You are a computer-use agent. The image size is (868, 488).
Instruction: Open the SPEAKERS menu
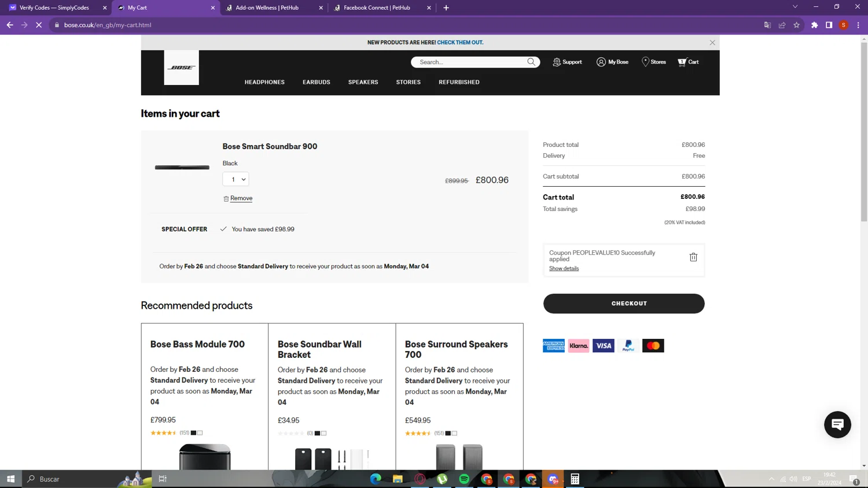pos(363,82)
